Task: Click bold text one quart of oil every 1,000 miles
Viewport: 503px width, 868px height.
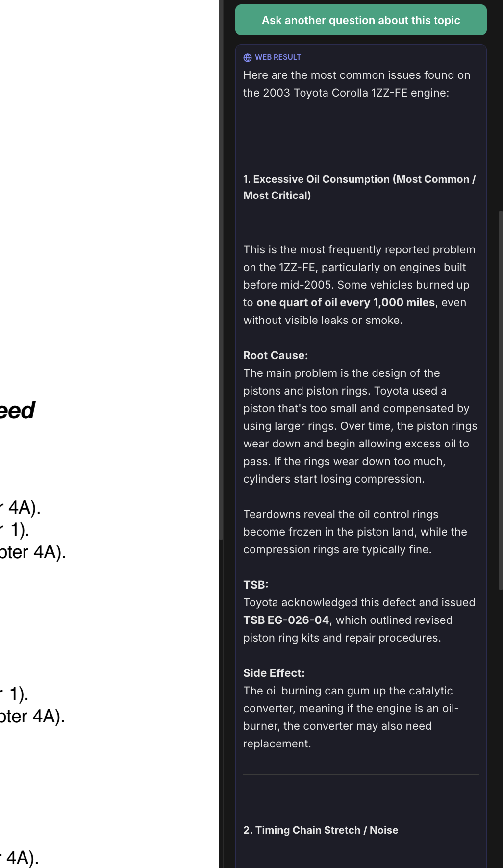Action: [346, 302]
